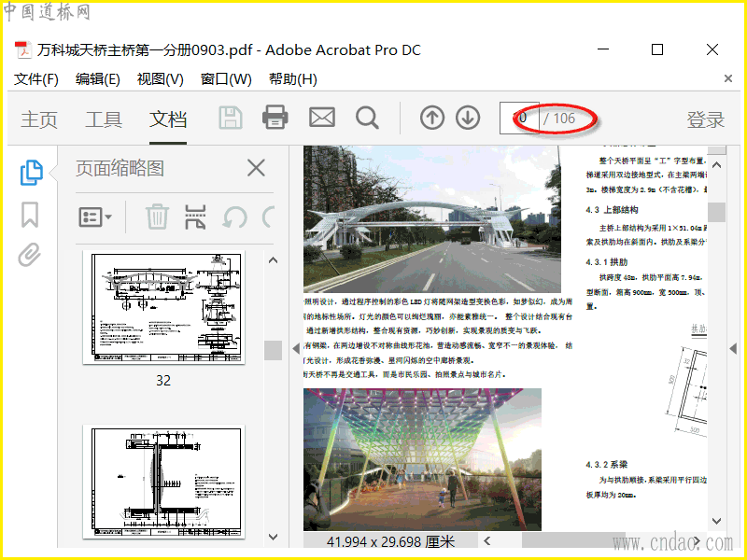Viewport: 747px width, 560px height.
Task: Click the 页面缩略图 panel title
Action: click(120, 168)
